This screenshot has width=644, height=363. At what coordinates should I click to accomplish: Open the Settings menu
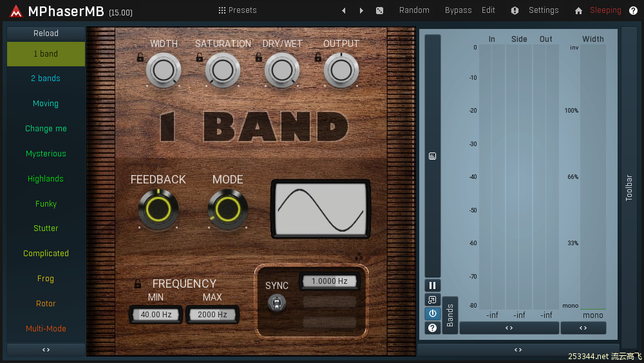point(544,10)
